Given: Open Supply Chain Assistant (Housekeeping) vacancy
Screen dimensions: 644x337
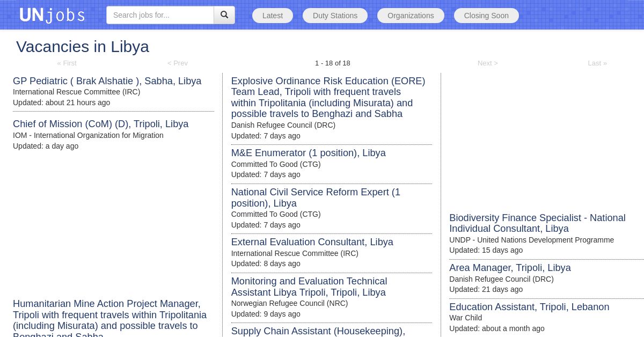Looking at the screenshot, I should tap(318, 331).
